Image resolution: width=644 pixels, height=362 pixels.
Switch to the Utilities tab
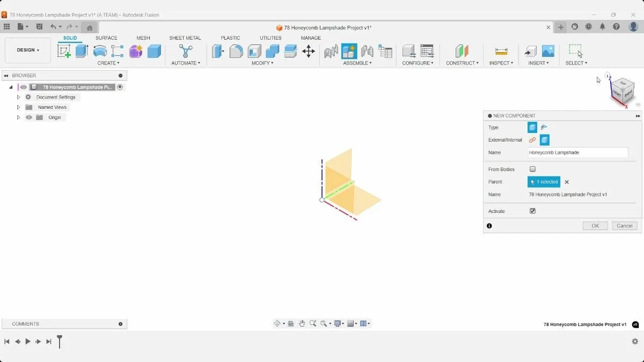[x=270, y=38]
